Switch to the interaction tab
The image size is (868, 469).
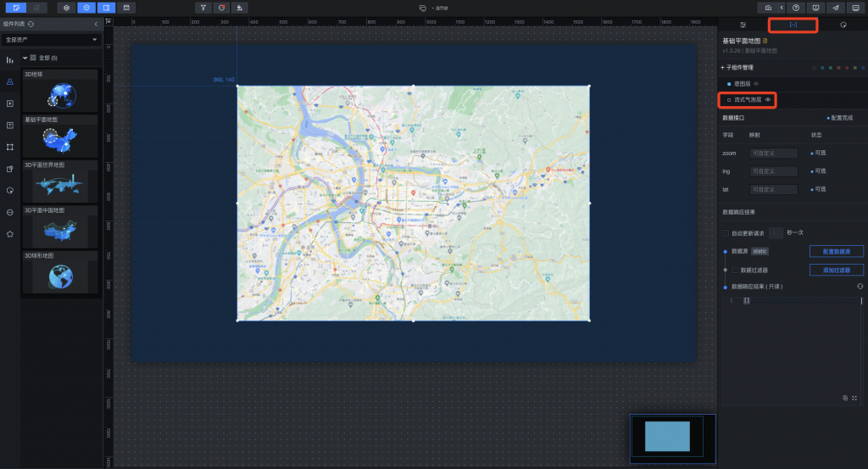(843, 25)
